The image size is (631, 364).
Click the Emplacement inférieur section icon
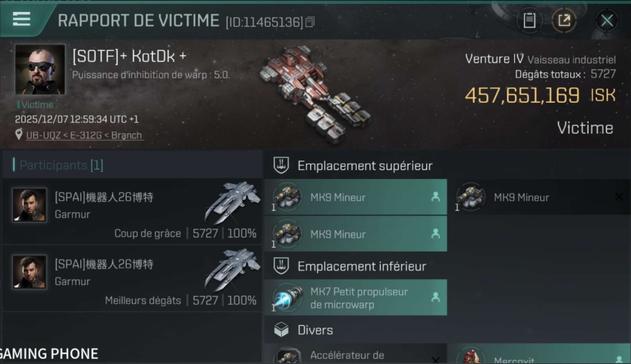click(x=282, y=266)
